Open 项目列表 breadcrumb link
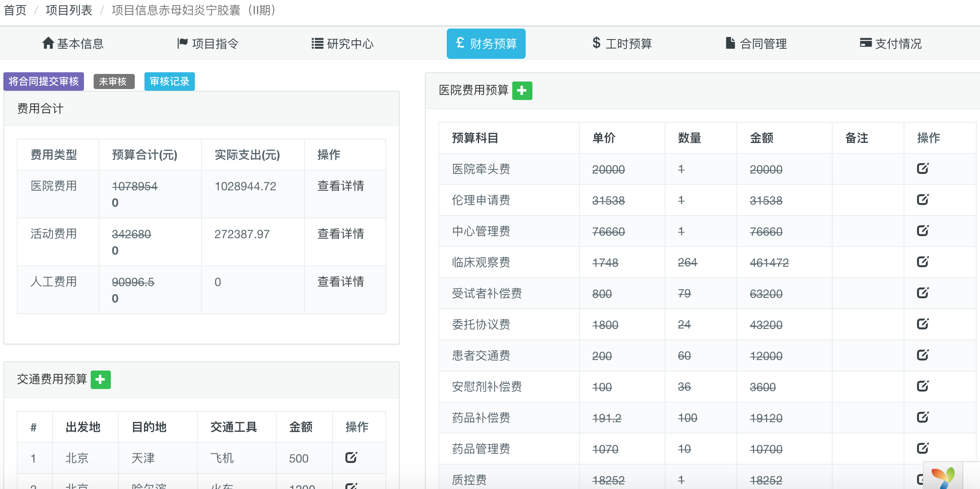This screenshot has height=489, width=980. pos(69,10)
